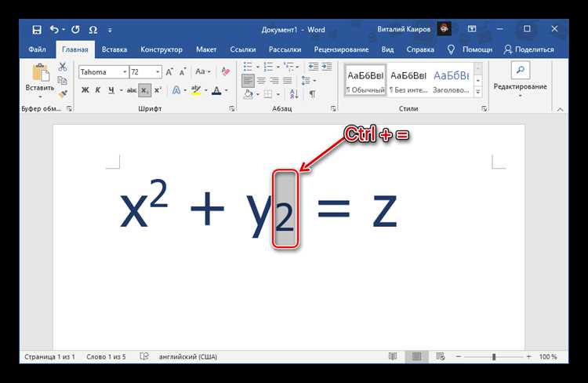
Task: Expand the Styles gallery with the More arrow
Action: pyautogui.click(x=478, y=92)
